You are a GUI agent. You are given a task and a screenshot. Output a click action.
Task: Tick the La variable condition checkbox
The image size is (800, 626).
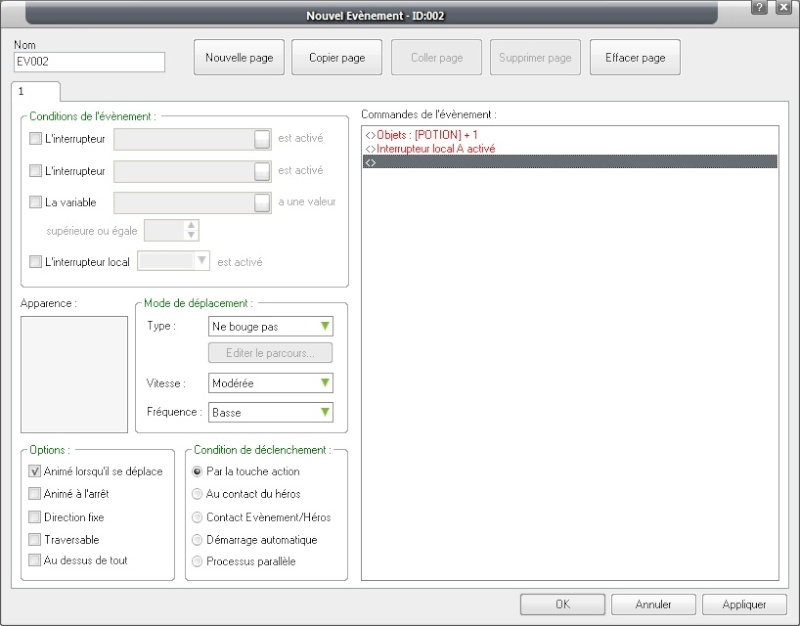point(35,202)
